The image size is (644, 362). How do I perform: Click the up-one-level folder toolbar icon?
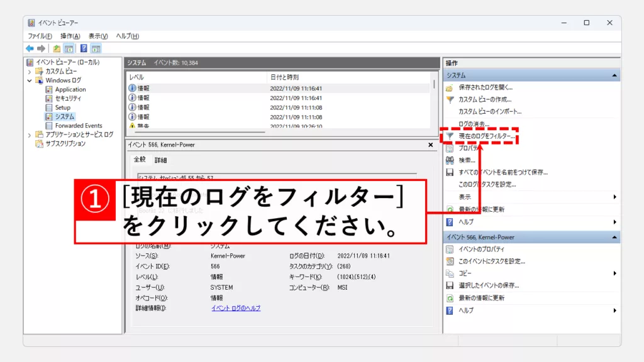pyautogui.click(x=57, y=48)
